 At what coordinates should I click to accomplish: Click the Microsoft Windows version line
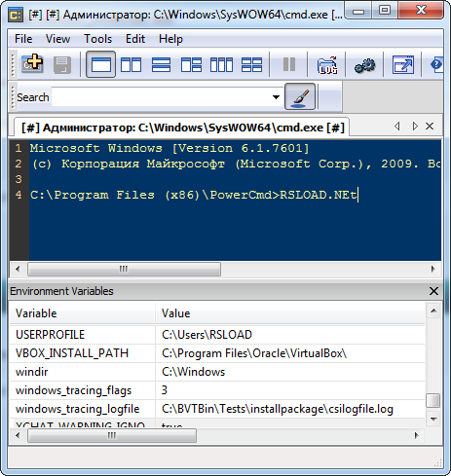(x=169, y=148)
